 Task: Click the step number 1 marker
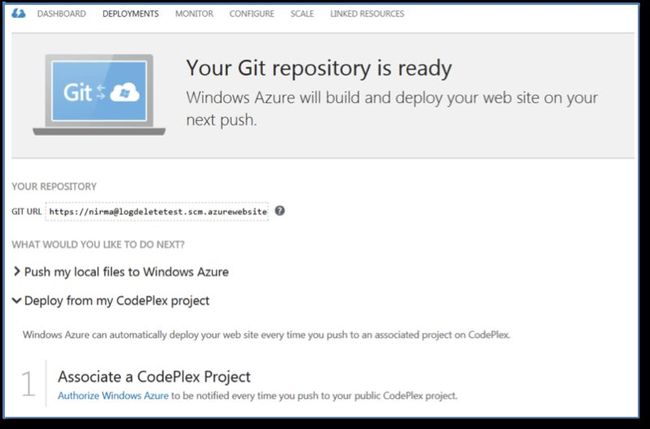pyautogui.click(x=28, y=384)
